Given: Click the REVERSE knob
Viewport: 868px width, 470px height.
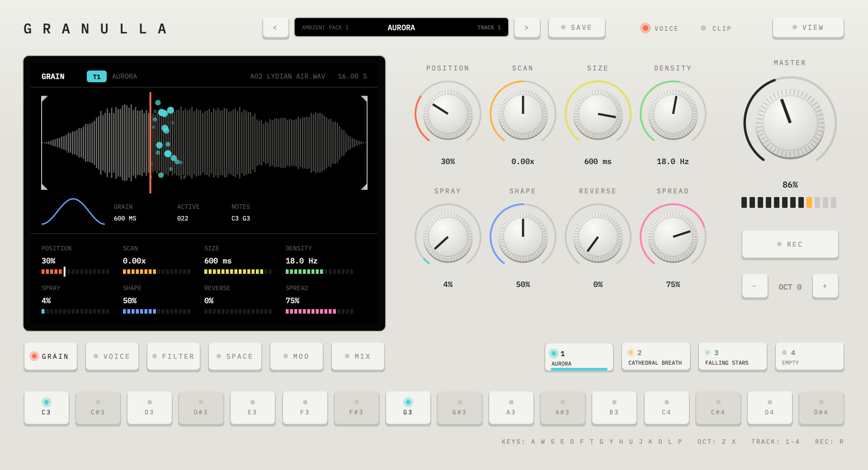Looking at the screenshot, I should click(x=598, y=237).
